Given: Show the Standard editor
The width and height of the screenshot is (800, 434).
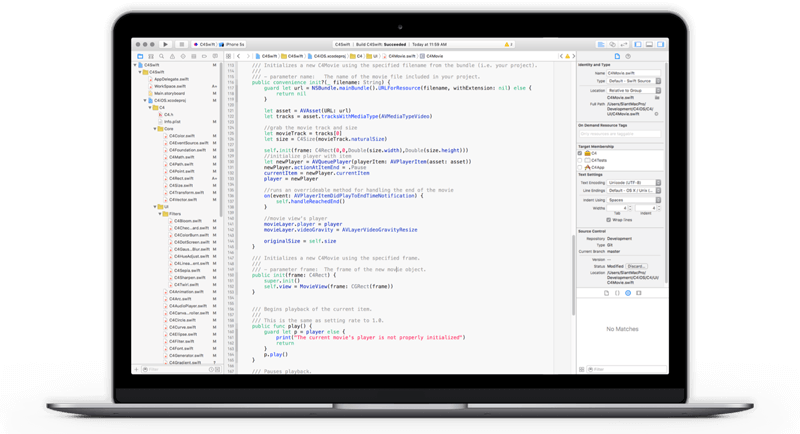Looking at the screenshot, I should pyautogui.click(x=601, y=44).
